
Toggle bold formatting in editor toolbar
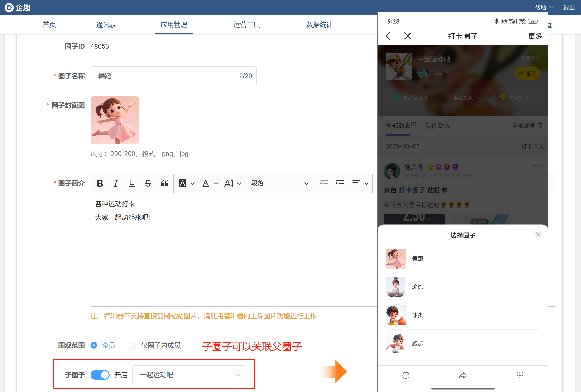[100, 183]
